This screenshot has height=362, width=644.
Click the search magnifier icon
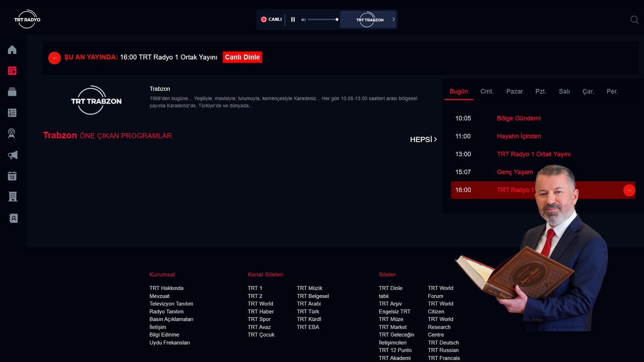634,20
